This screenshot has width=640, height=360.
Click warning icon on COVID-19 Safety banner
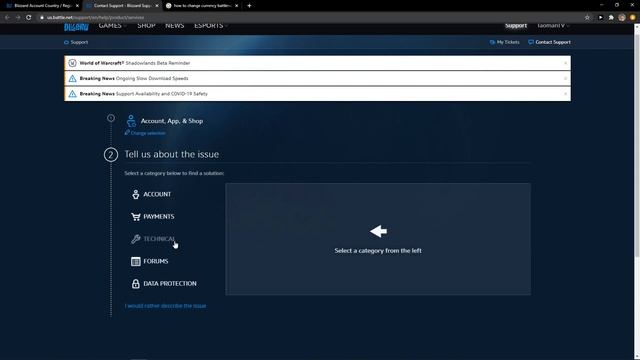click(x=72, y=94)
